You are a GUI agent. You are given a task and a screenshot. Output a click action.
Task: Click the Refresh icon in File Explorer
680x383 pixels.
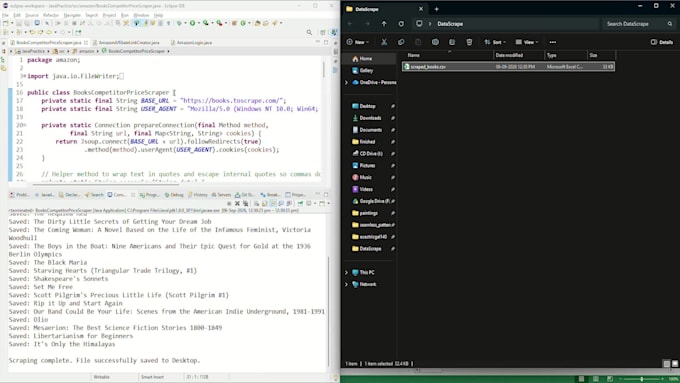pyautogui.click(x=401, y=24)
